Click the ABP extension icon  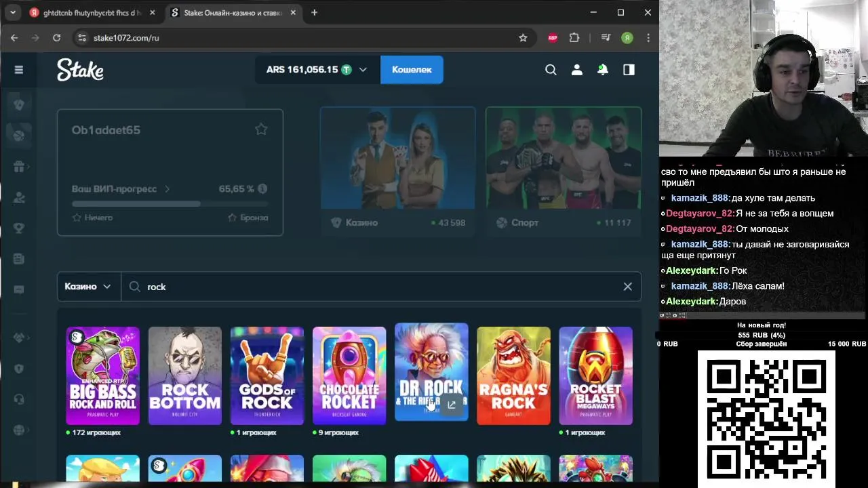coord(553,38)
